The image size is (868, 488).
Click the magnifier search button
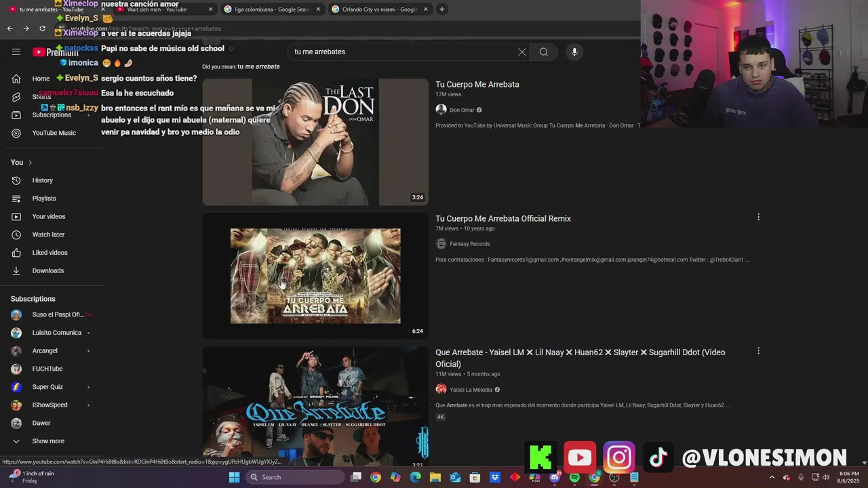544,52
